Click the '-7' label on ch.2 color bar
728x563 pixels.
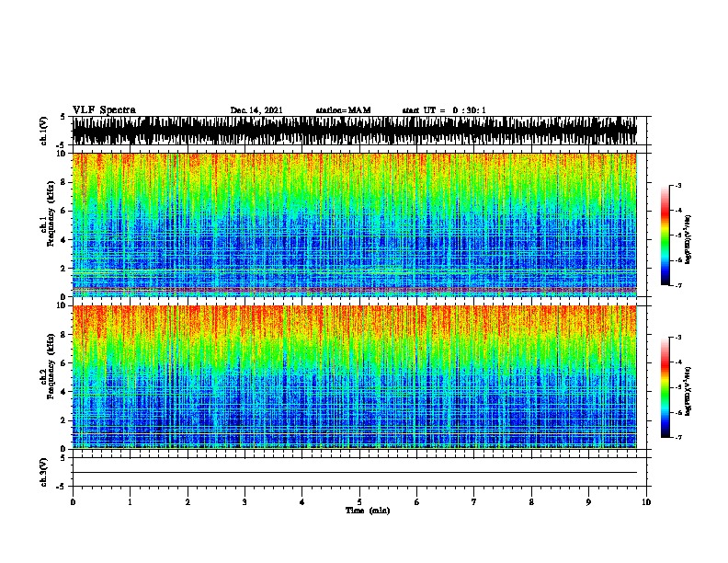(677, 438)
